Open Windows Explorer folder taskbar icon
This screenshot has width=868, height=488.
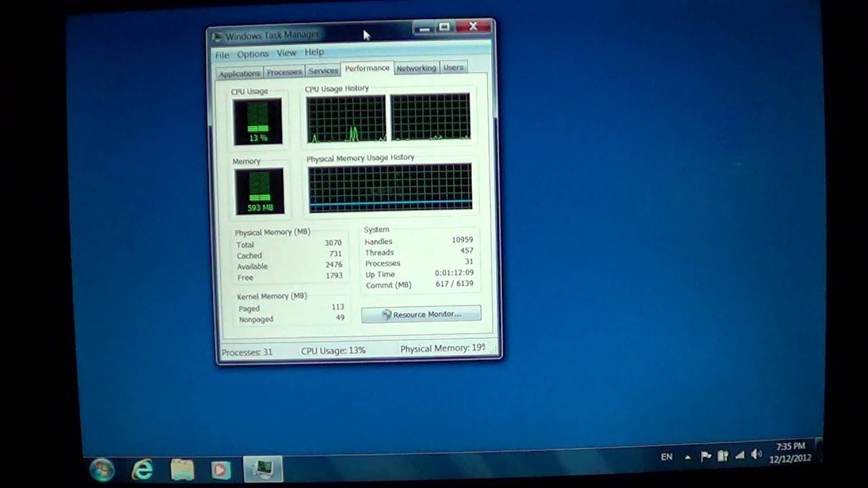coord(182,469)
